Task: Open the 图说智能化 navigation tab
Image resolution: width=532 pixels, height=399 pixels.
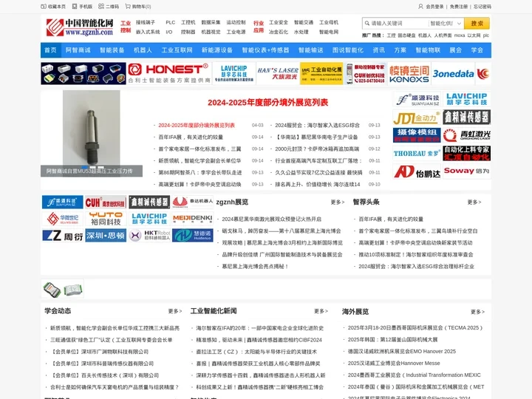Action: pos(348,50)
